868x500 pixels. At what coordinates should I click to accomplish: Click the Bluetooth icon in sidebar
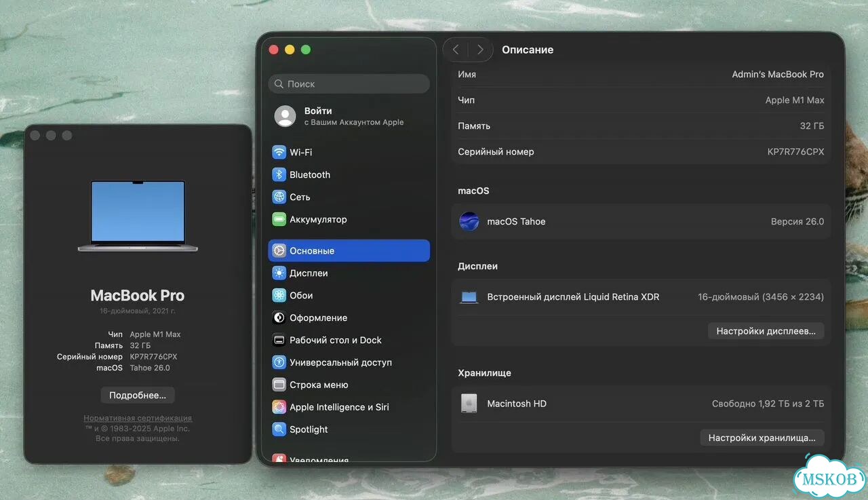pyautogui.click(x=279, y=174)
